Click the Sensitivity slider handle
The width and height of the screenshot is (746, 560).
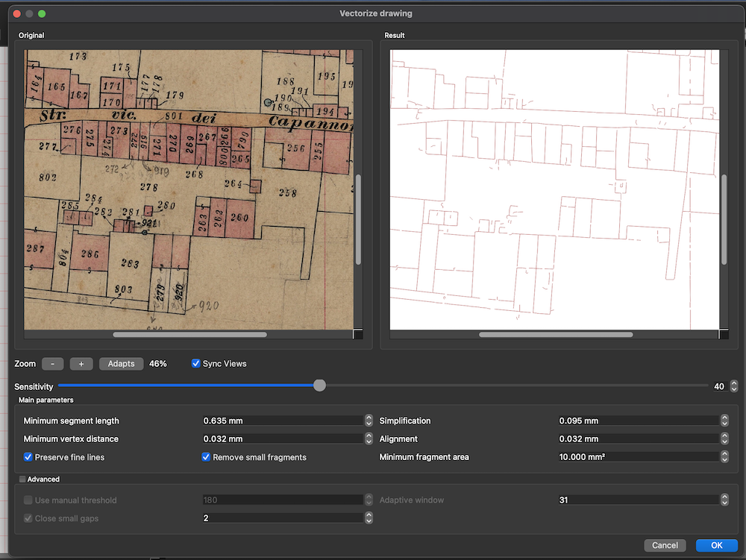(320, 385)
